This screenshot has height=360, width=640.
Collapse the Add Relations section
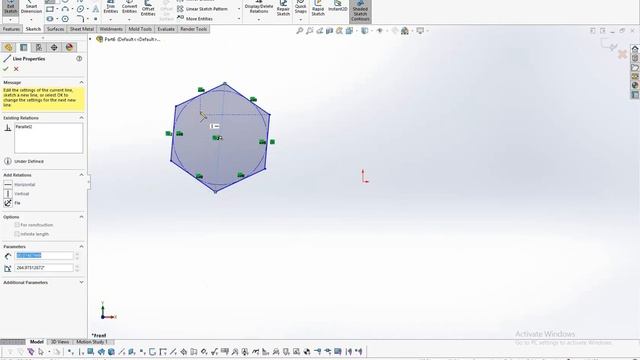pos(81,175)
